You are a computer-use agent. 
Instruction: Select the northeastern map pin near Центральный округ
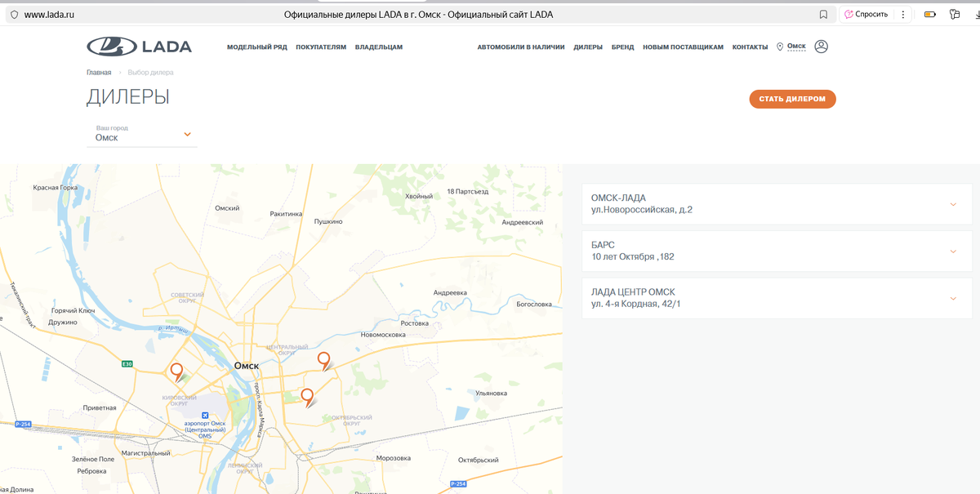click(324, 361)
